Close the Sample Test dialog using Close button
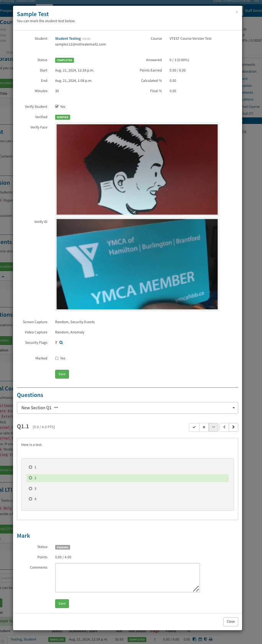 tap(231, 621)
